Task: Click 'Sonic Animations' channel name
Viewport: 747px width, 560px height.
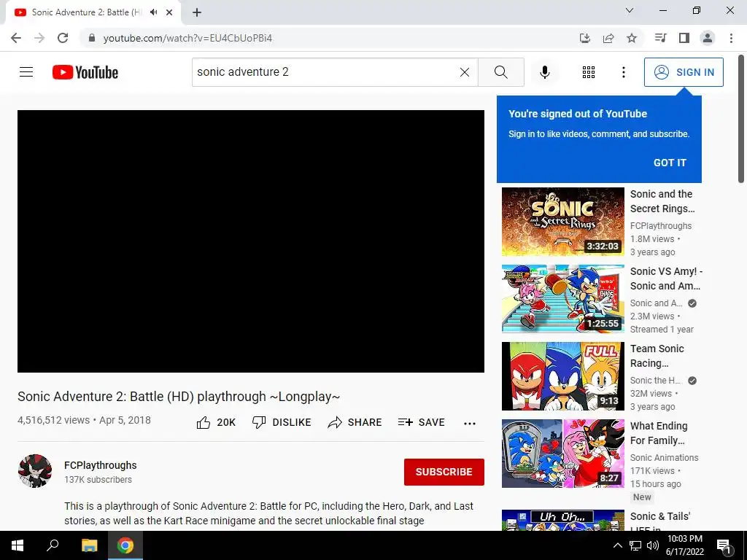Action: [x=664, y=458]
